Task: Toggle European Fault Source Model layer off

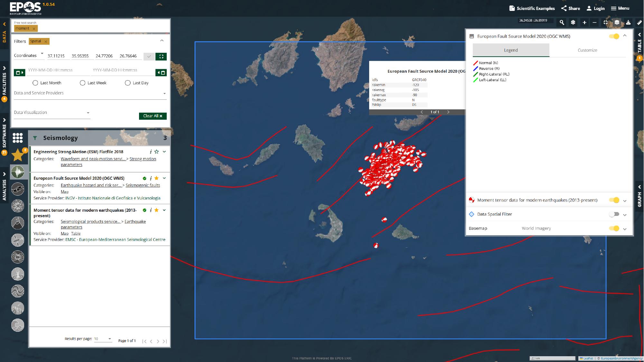Action: pyautogui.click(x=614, y=36)
